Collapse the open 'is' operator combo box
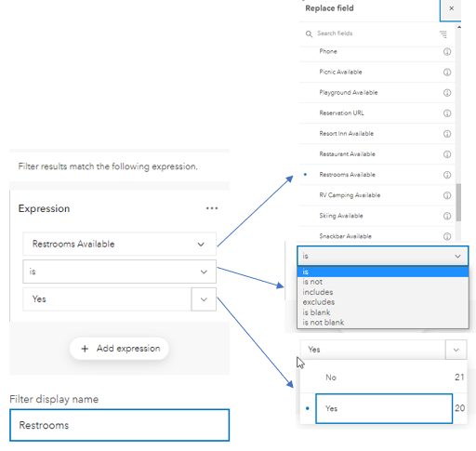The image size is (476, 451). pos(383,256)
